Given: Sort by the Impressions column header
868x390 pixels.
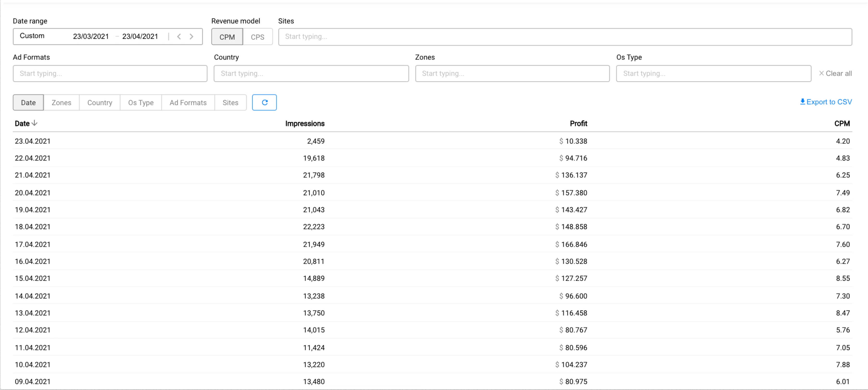Looking at the screenshot, I should [x=305, y=123].
